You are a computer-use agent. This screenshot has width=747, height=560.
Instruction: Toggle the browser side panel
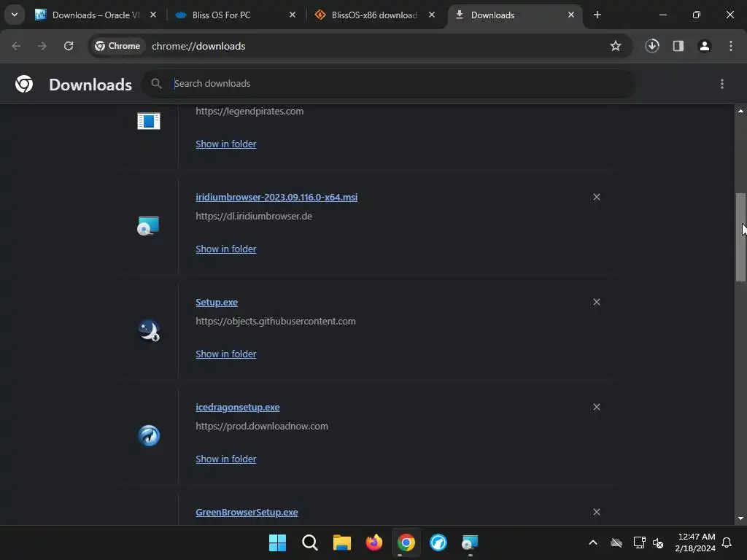pyautogui.click(x=678, y=46)
